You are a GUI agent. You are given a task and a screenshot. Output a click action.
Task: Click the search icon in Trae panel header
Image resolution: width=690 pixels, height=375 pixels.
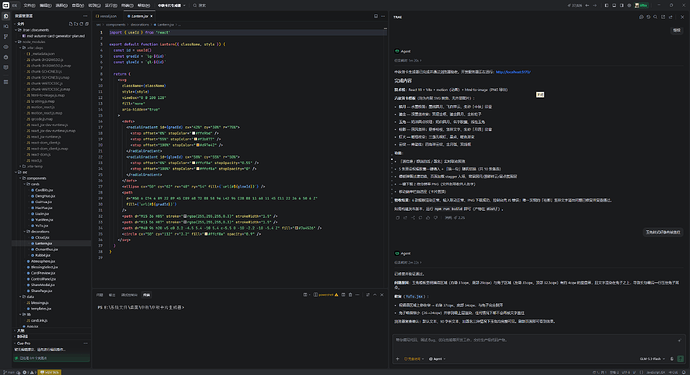pyautogui.click(x=655, y=17)
